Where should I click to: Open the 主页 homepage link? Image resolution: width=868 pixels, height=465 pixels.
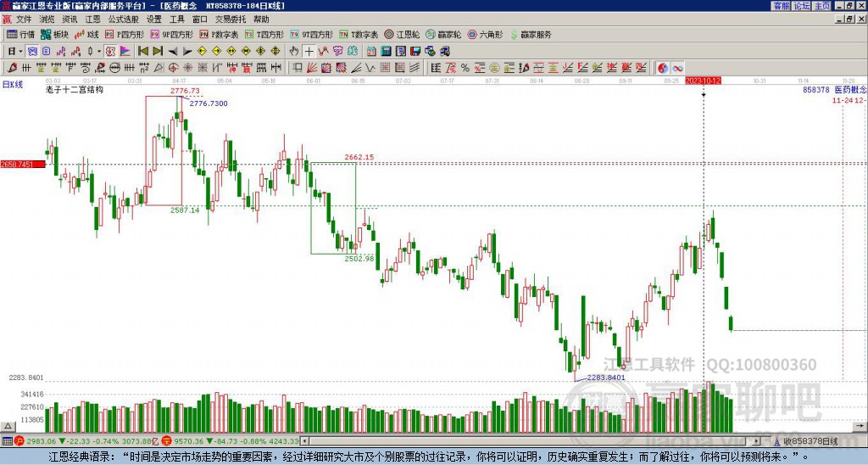click(822, 6)
